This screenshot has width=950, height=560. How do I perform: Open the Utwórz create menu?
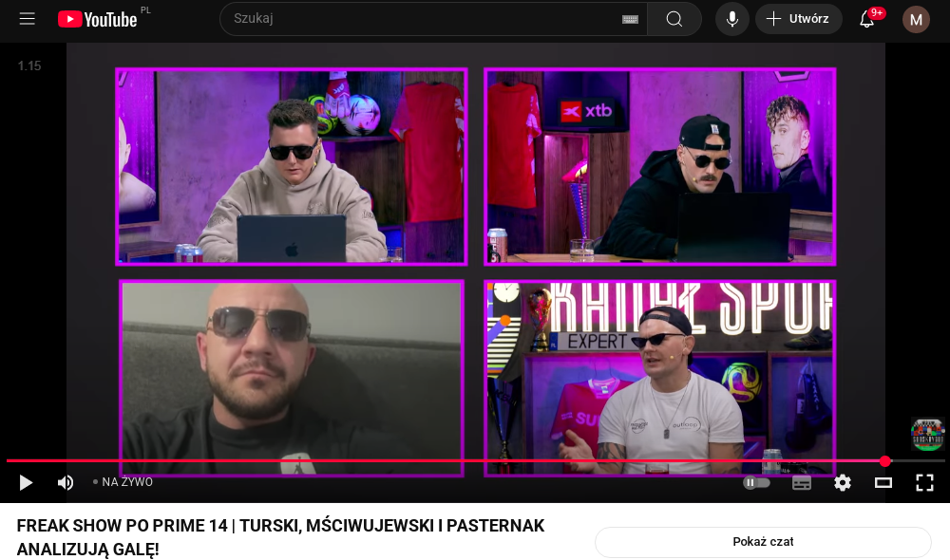[x=798, y=19]
